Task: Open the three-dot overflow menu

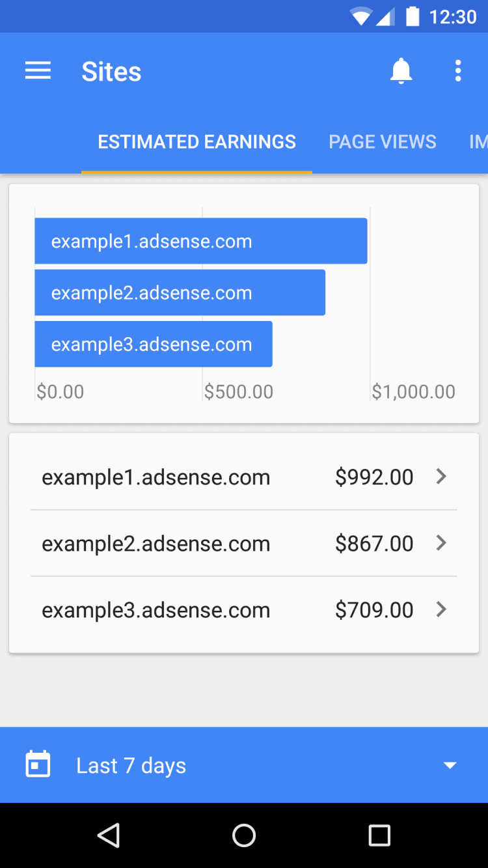Action: click(458, 71)
